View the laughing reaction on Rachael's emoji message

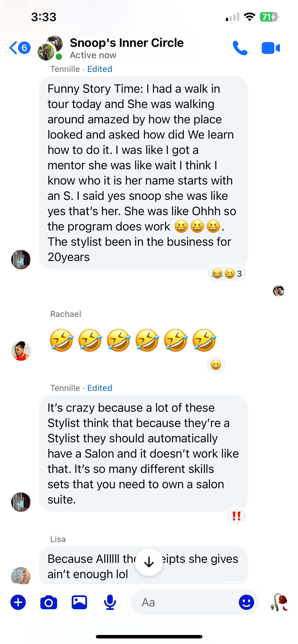pos(216,365)
